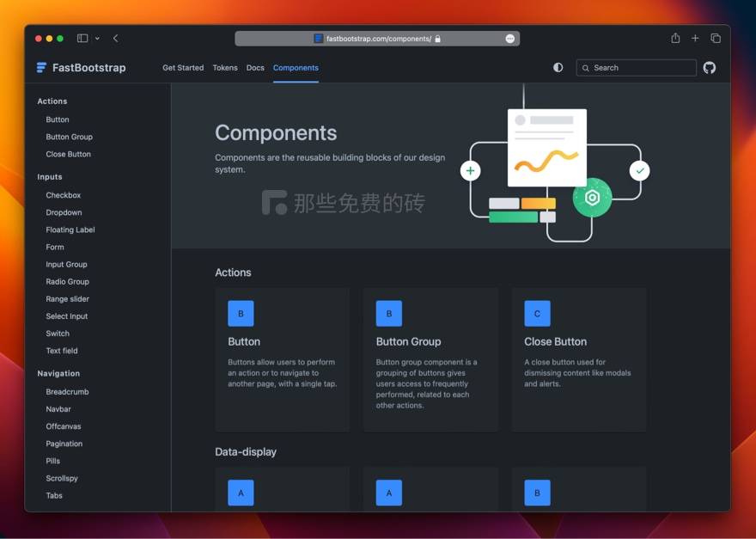
Task: Open a new tab with the plus icon
Action: pyautogui.click(x=696, y=39)
